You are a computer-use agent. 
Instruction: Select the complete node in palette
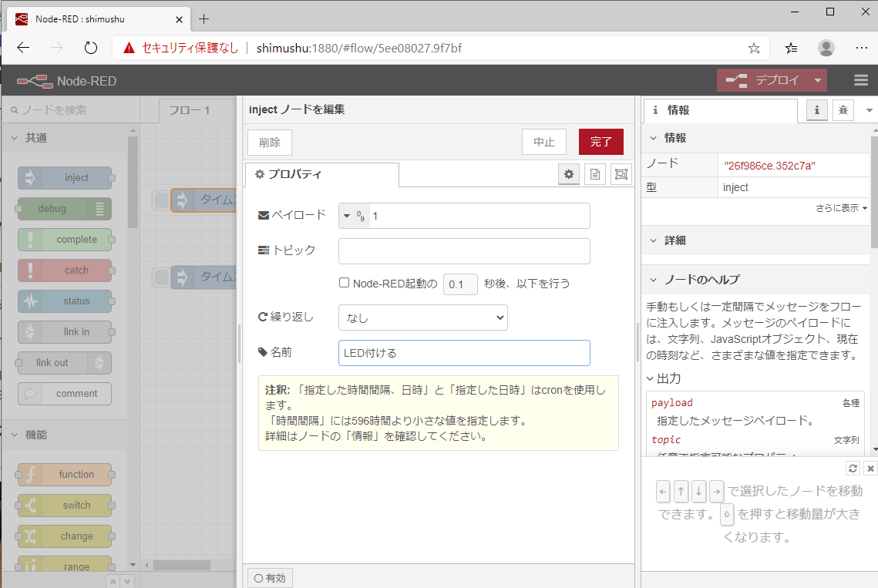click(x=65, y=239)
